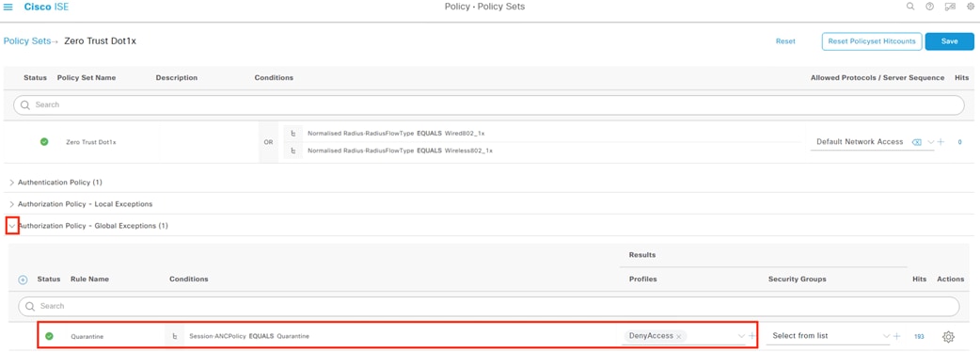The width and height of the screenshot is (980, 352).
Task: Select the Zero Trust Dot1x policy name
Action: (90, 142)
